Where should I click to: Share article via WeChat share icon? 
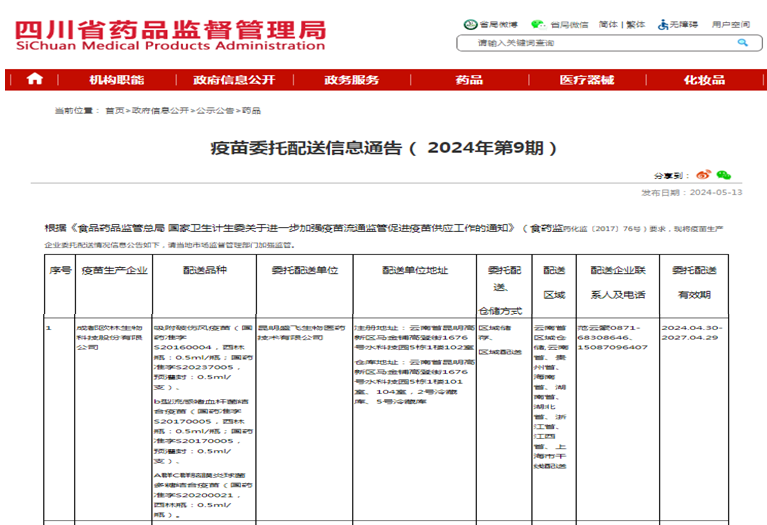coord(723,174)
